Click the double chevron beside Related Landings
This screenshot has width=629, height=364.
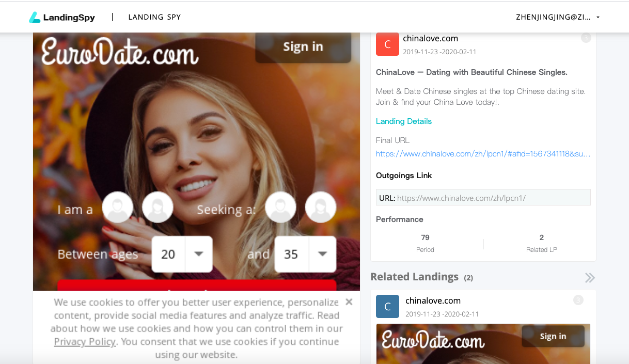[589, 278]
